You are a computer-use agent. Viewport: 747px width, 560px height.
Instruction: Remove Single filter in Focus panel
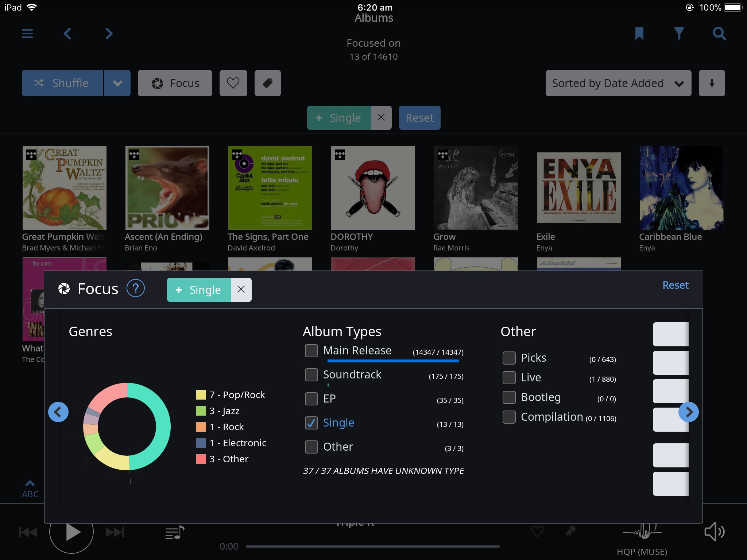click(241, 289)
